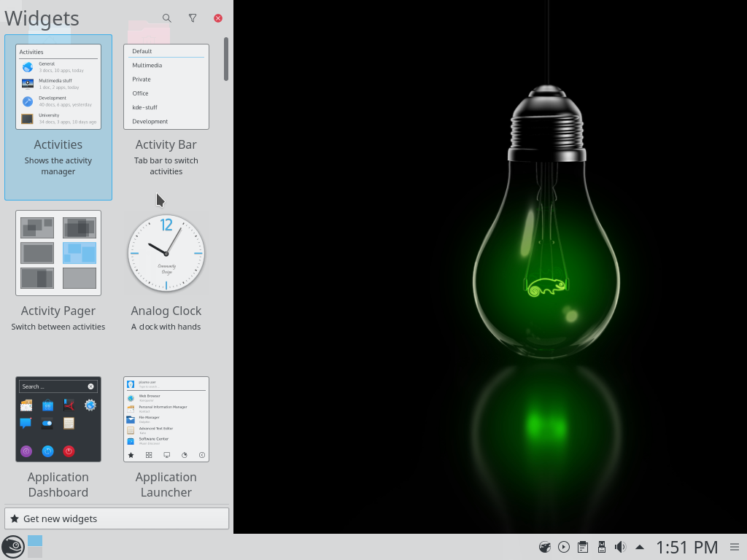
Task: Select the Activities widget
Action: pos(58,117)
